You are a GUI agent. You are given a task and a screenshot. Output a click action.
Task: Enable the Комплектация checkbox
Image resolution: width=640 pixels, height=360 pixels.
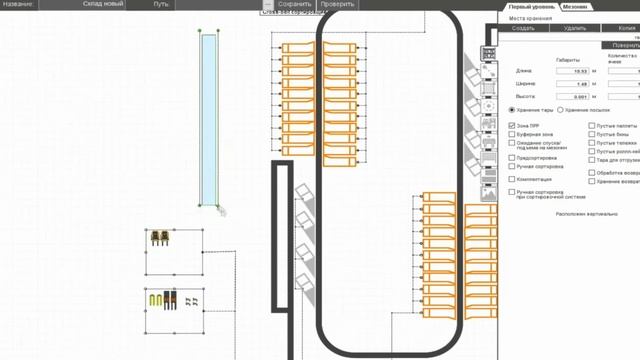click(512, 179)
